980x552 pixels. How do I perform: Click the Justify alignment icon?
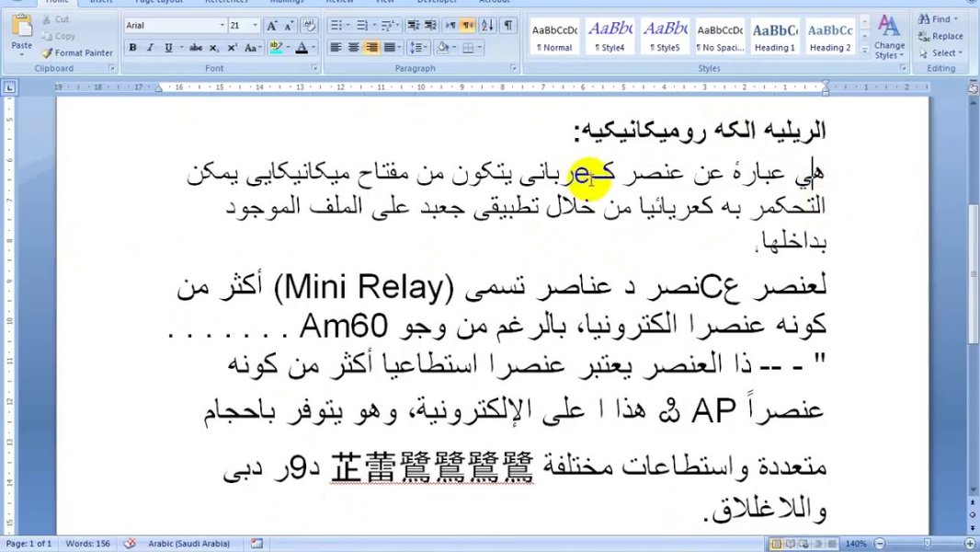(x=390, y=48)
